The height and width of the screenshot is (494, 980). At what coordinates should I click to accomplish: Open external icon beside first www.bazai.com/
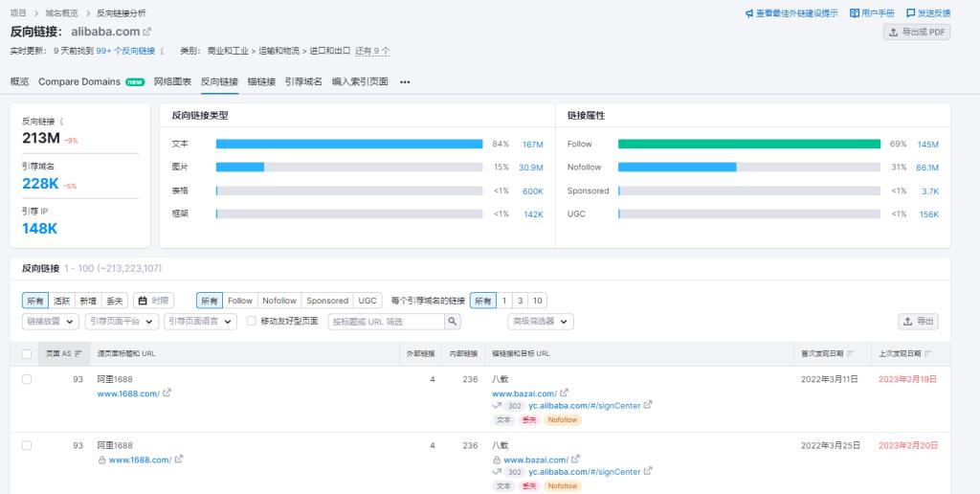pos(564,393)
